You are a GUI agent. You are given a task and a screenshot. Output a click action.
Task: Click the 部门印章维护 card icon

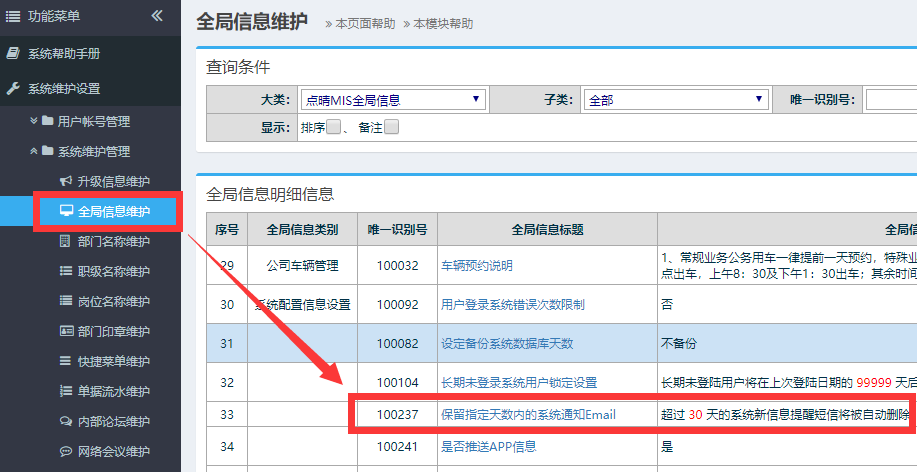(x=66, y=331)
